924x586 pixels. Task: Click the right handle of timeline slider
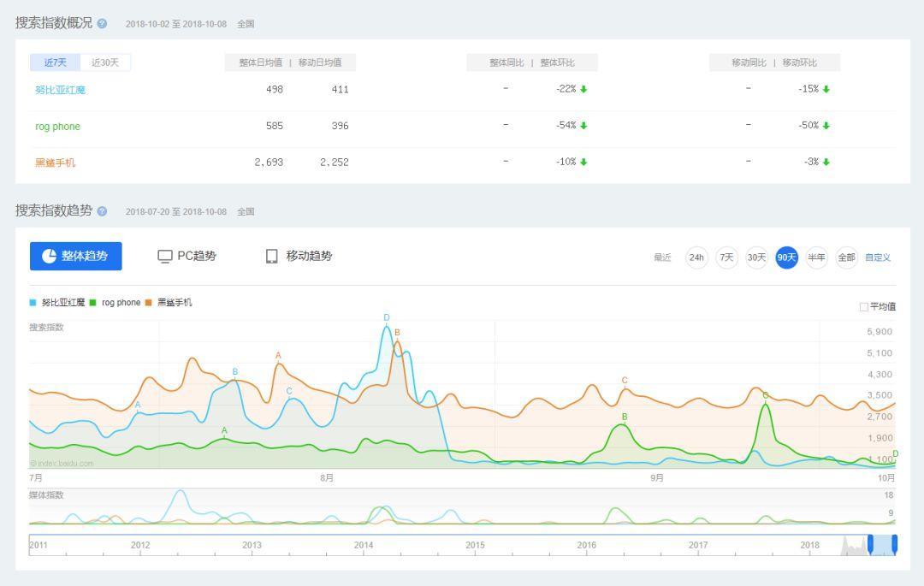(x=894, y=544)
